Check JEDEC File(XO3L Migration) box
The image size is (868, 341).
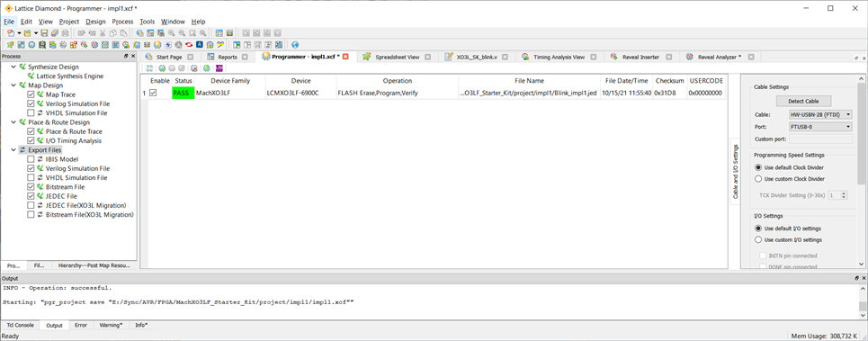click(x=31, y=205)
